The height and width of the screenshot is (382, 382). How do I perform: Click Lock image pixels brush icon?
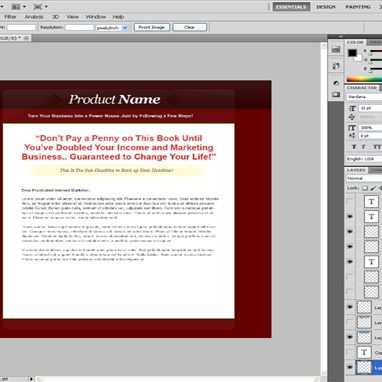point(373,188)
